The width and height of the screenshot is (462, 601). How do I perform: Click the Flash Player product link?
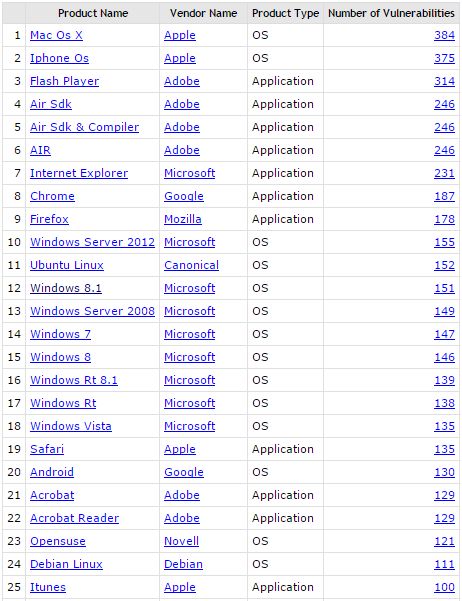point(64,81)
